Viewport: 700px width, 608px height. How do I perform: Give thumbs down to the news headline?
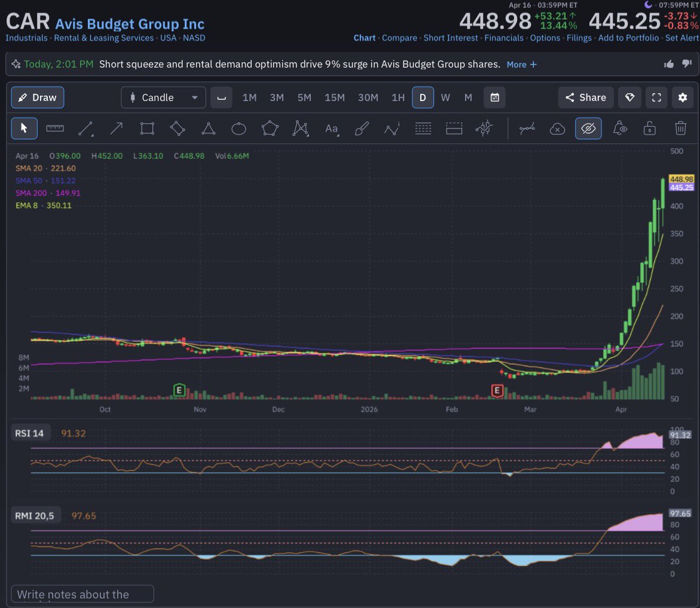coord(687,65)
